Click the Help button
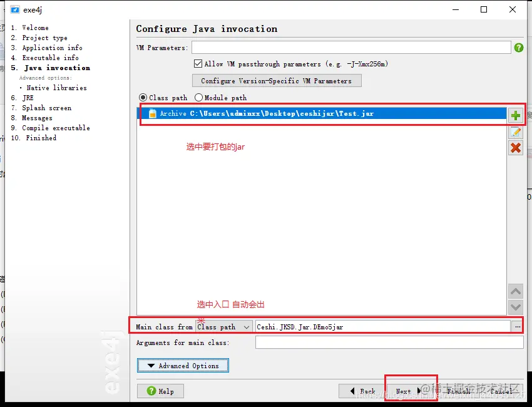The height and width of the screenshot is (407, 532). pos(160,391)
